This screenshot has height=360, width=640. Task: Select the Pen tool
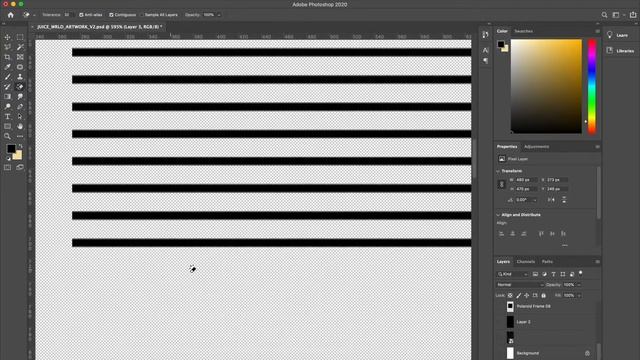(20, 107)
